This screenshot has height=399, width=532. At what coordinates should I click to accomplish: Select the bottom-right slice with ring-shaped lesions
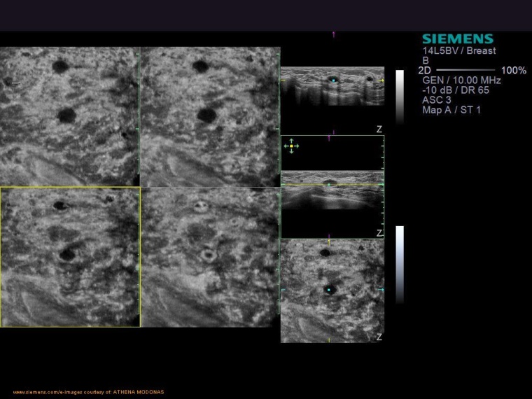coord(210,257)
